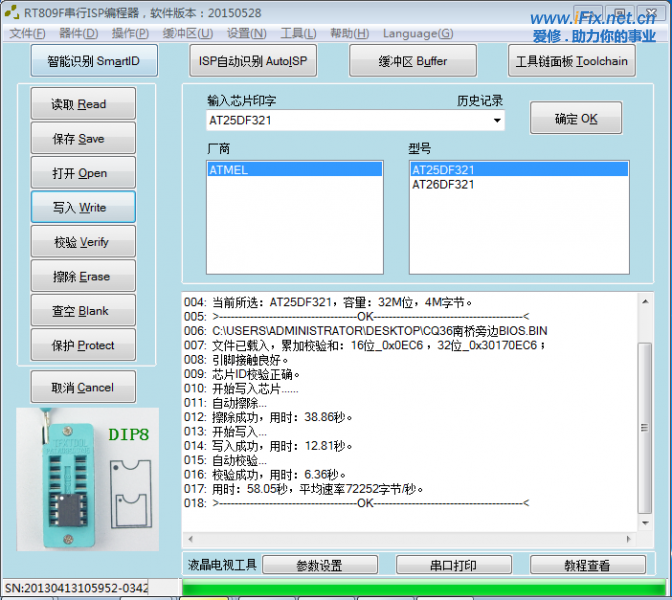This screenshot has height=600, width=672.
Task: Open the 工具(L) Tools menu
Action: tap(298, 33)
